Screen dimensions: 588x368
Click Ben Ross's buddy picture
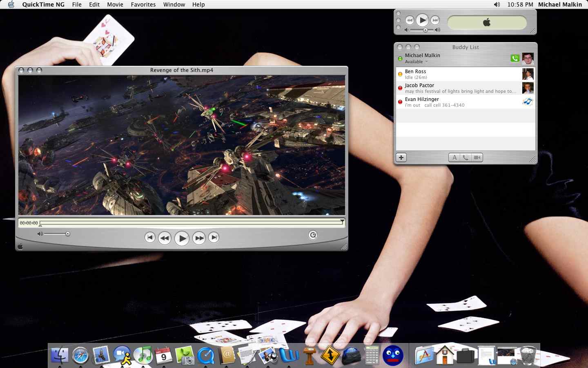(x=528, y=74)
